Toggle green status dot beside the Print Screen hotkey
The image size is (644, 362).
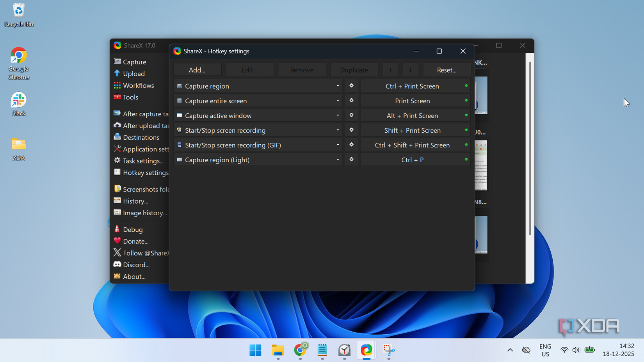coord(466,101)
